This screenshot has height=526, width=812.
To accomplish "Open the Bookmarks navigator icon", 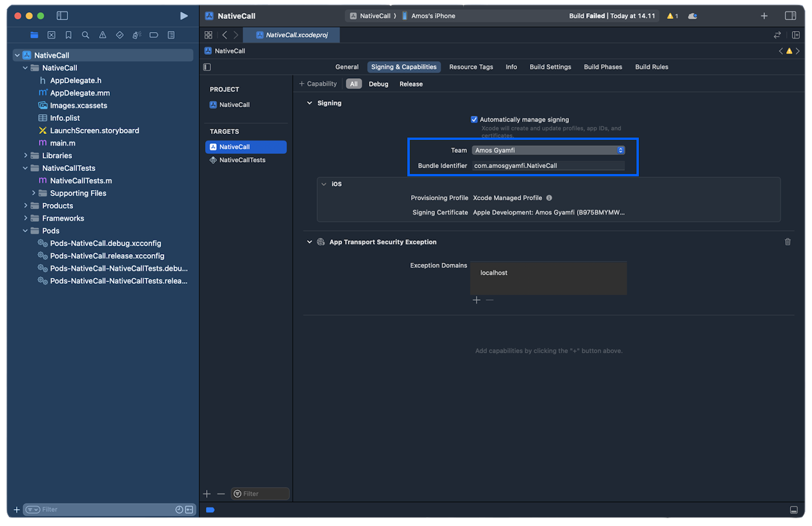I will tap(69, 35).
